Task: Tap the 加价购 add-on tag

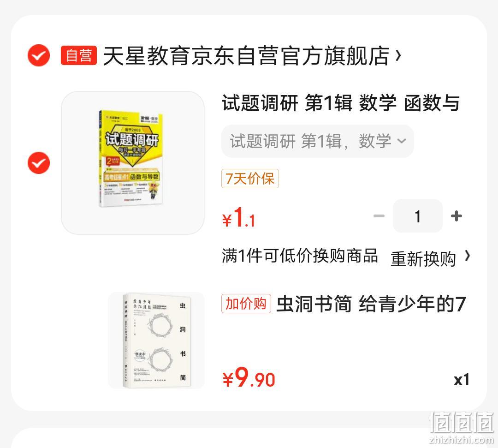Action: click(x=246, y=304)
